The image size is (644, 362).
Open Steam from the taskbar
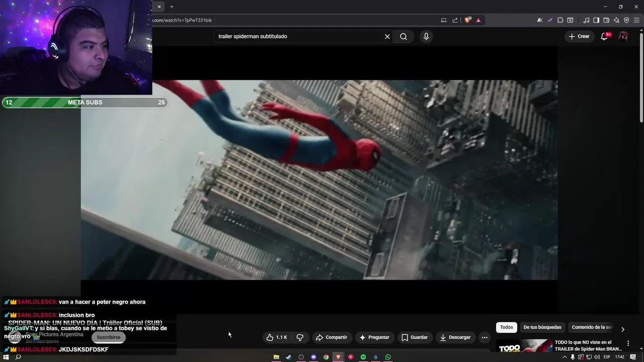click(288, 357)
